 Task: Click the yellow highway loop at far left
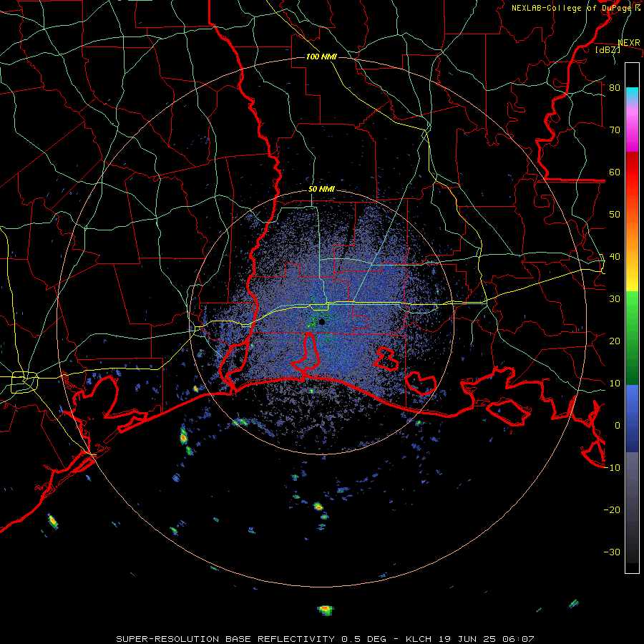[24, 382]
